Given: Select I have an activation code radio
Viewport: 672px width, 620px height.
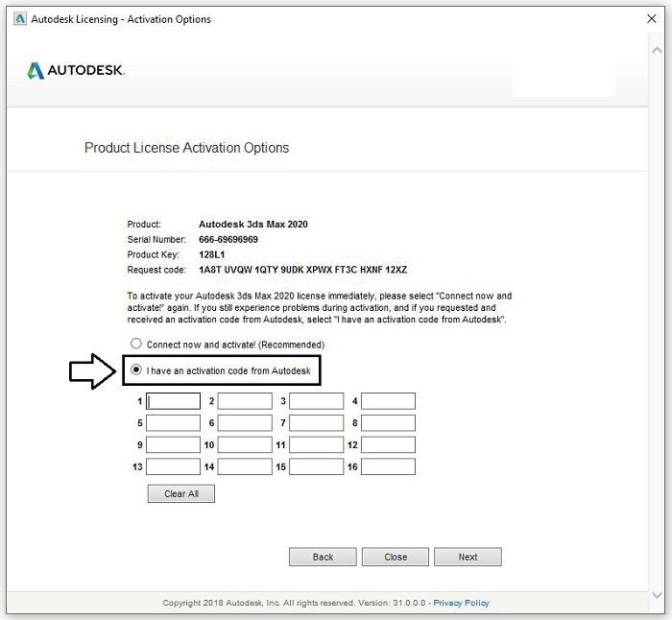Looking at the screenshot, I should [x=136, y=370].
